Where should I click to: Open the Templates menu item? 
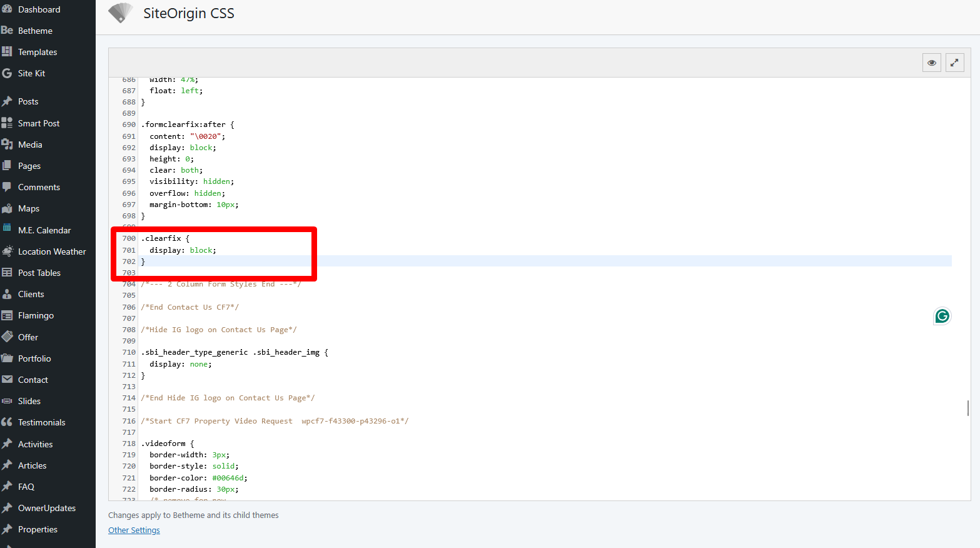37,52
